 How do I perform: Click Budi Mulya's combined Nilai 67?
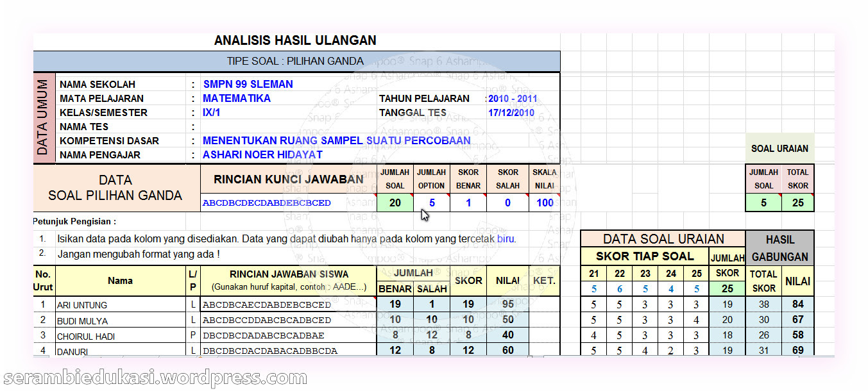tap(798, 320)
